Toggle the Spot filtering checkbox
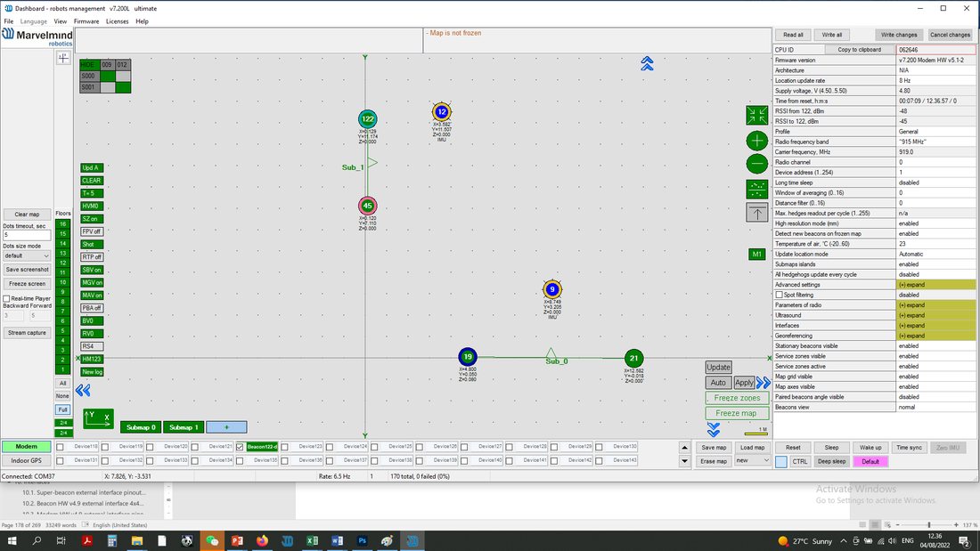The image size is (980, 551). tap(779, 295)
